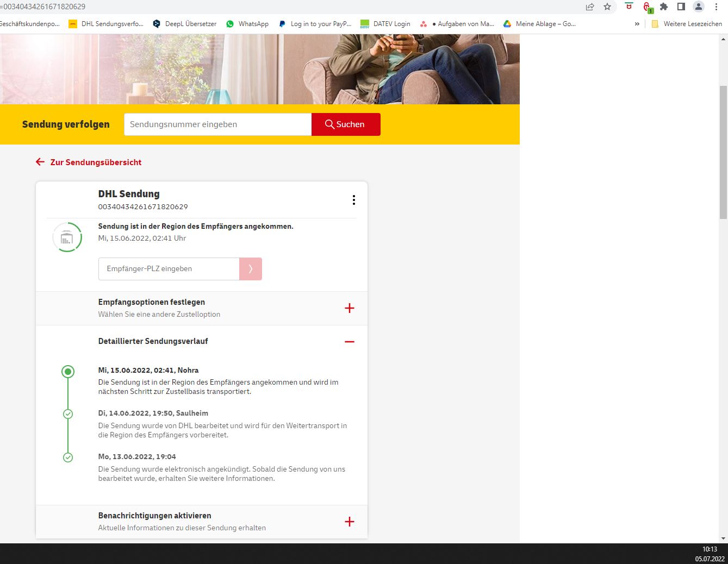Click the red Suchen button

pyautogui.click(x=346, y=124)
